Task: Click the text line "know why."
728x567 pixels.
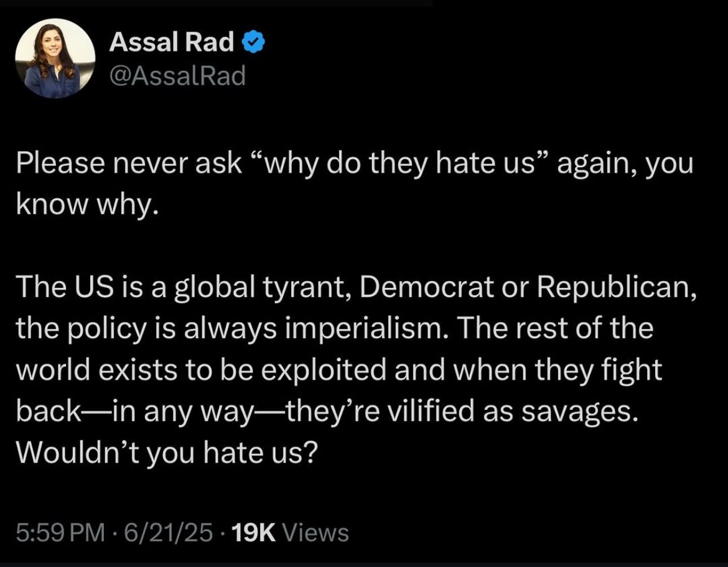Action: click(x=87, y=205)
